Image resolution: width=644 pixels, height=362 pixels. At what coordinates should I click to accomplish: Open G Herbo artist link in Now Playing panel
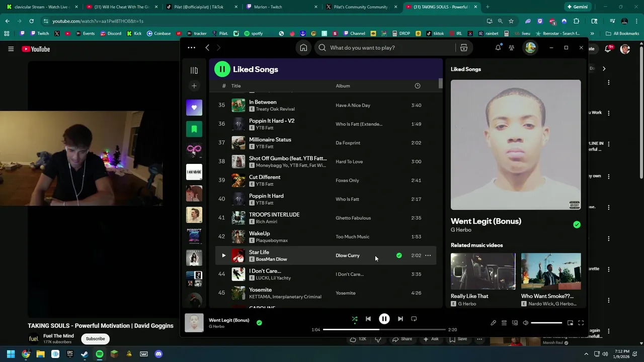point(461,230)
